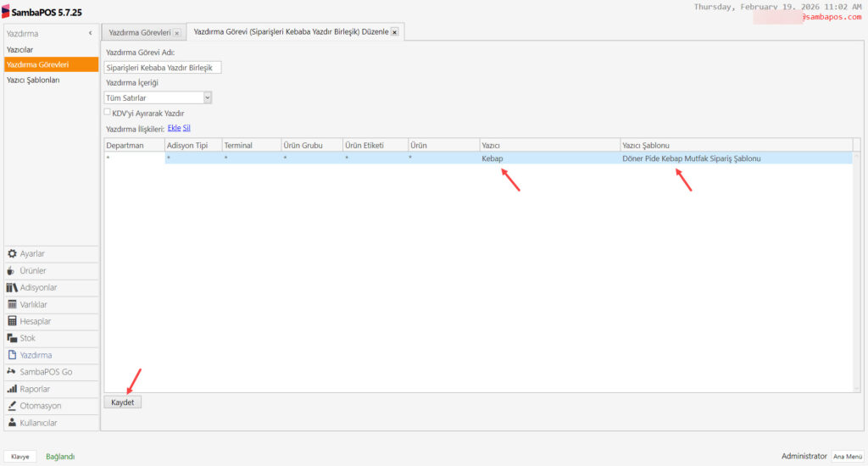Viewport: 868px width, 466px height.
Task: Click the Ürünler cup icon
Action: click(12, 270)
